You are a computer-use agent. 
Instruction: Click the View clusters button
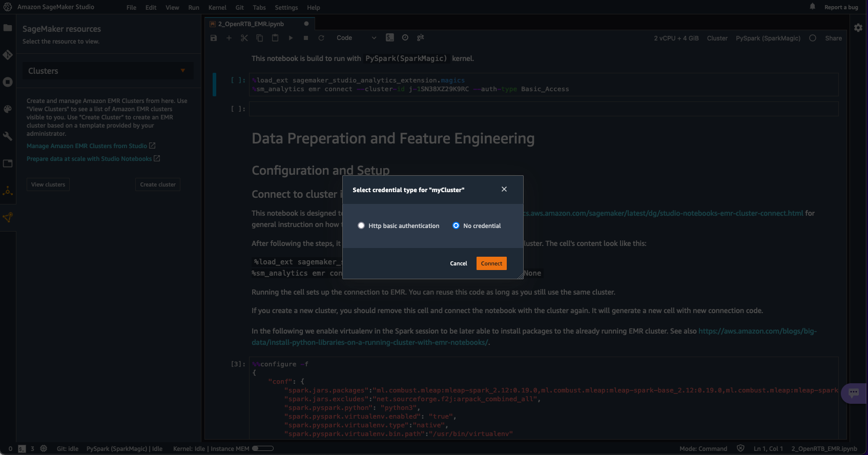pyautogui.click(x=48, y=184)
